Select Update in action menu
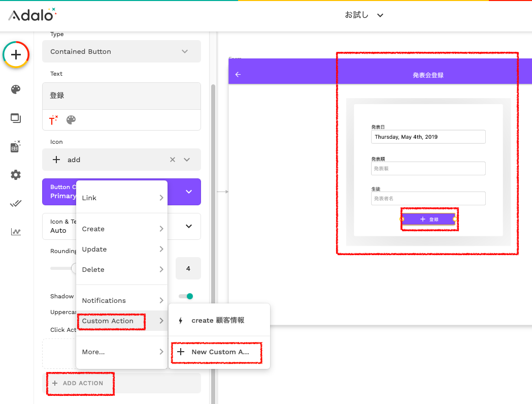Image resolution: width=532 pixels, height=404 pixels. pos(122,249)
